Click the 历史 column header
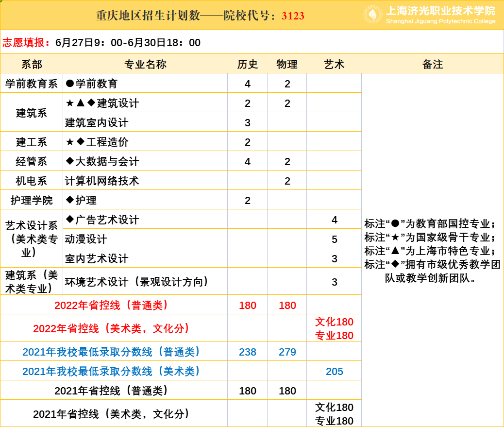The height and width of the screenshot is (427, 504). [248, 63]
